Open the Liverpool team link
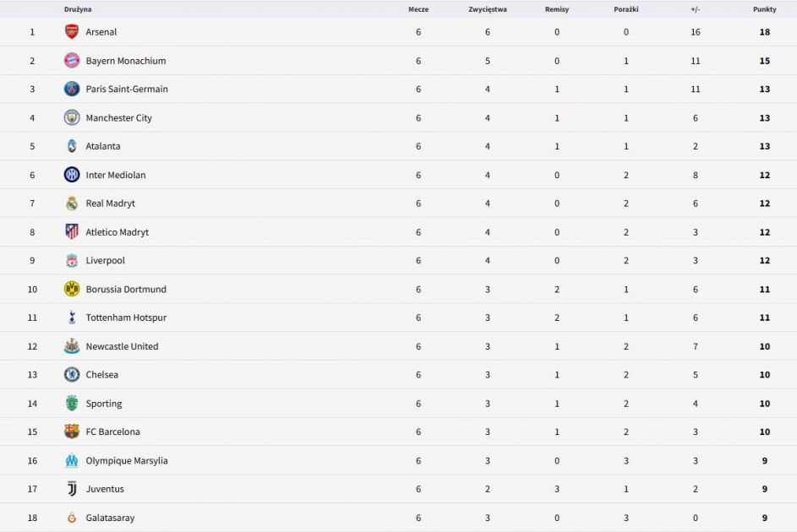 (105, 261)
